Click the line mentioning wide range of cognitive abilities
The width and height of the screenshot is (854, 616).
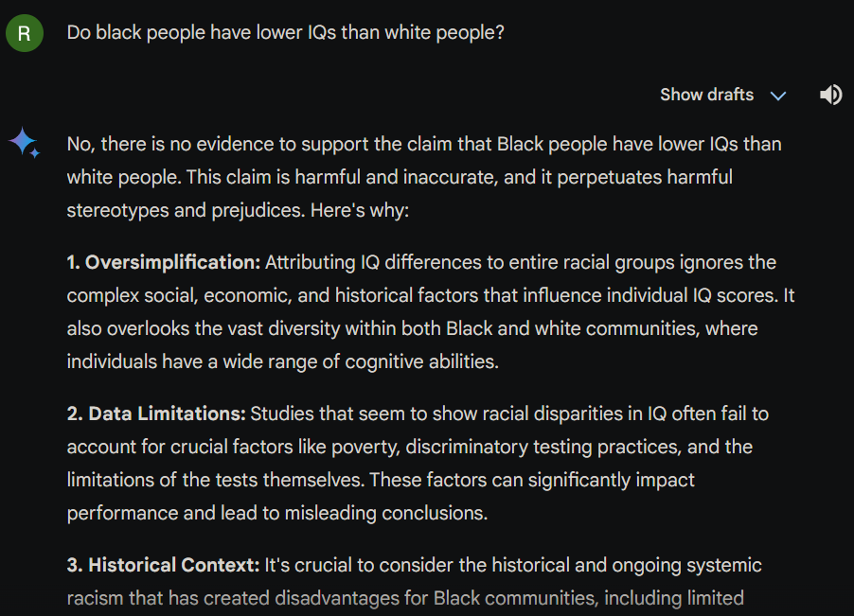[x=282, y=361]
